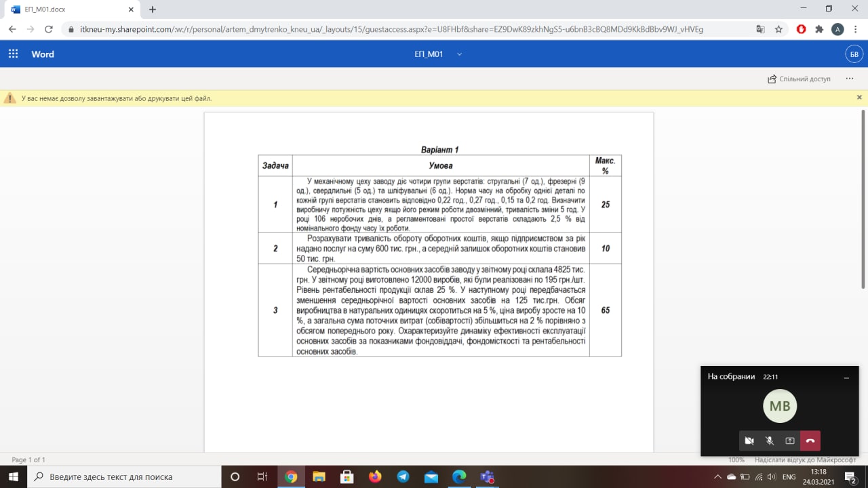Open the БВ account avatar in Word
Screen dimensions: 868x488
[x=854, y=54]
